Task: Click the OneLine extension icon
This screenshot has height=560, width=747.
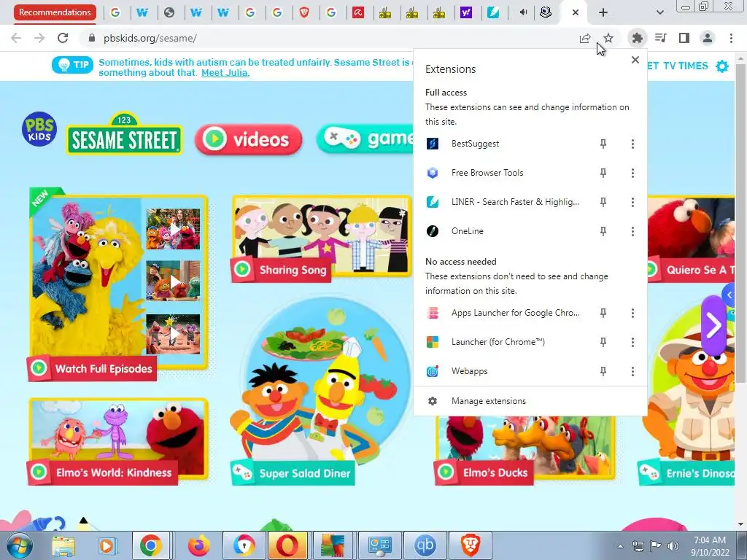Action: point(432,231)
